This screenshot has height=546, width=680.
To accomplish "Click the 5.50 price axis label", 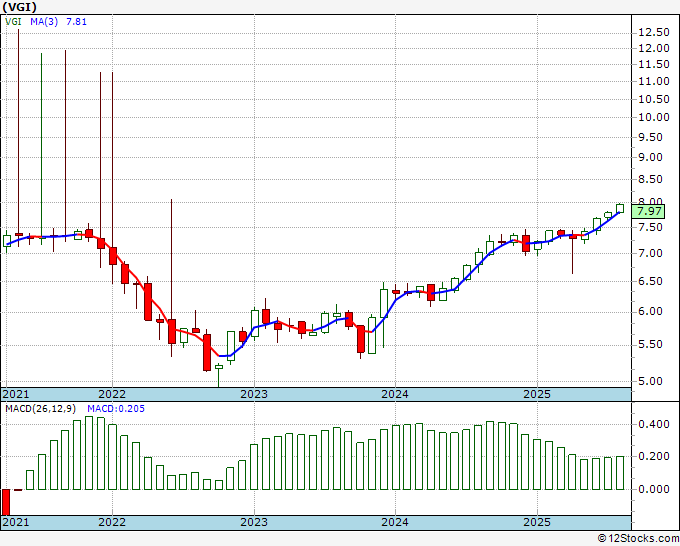I will [x=651, y=345].
